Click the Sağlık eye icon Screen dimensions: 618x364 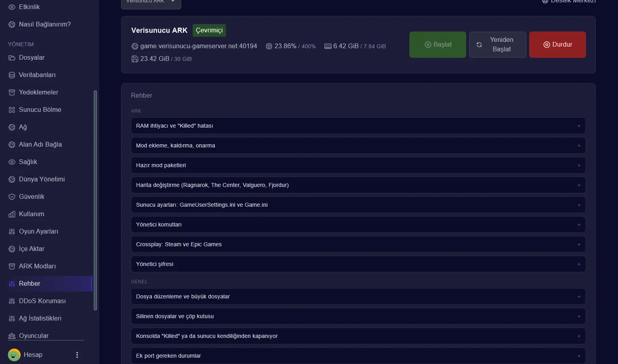[x=12, y=162]
